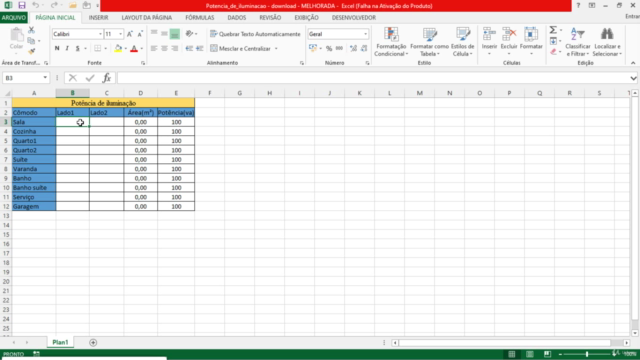Switch to DADOS tab
The image size is (640, 360).
coord(237,18)
